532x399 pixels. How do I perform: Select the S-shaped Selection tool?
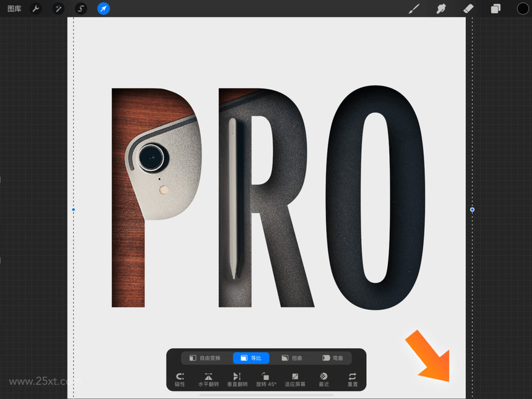(81, 9)
